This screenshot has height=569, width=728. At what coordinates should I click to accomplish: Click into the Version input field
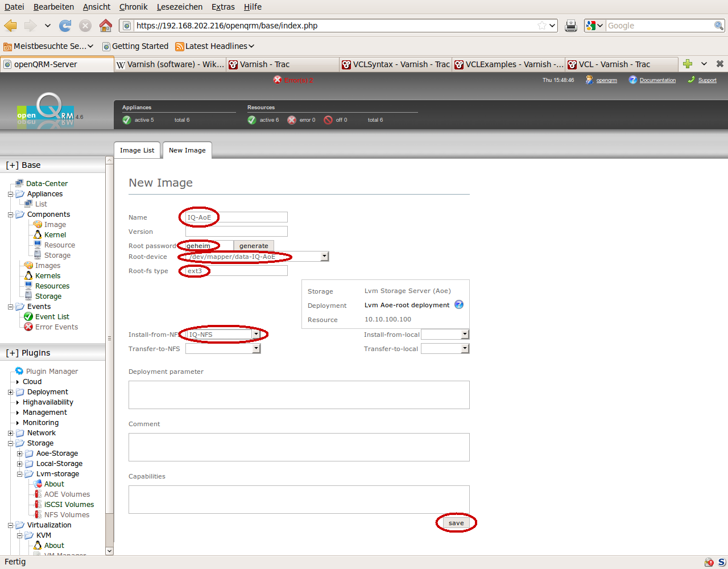point(236,232)
